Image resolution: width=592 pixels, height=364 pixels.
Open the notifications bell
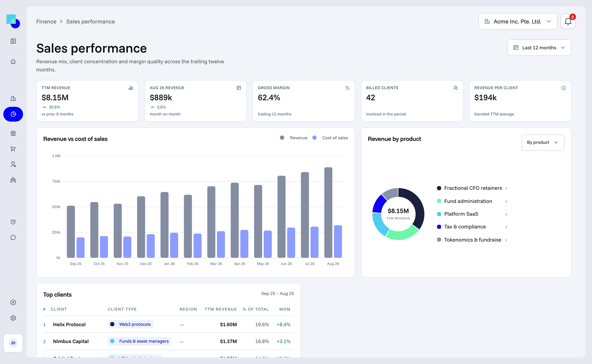(x=568, y=21)
